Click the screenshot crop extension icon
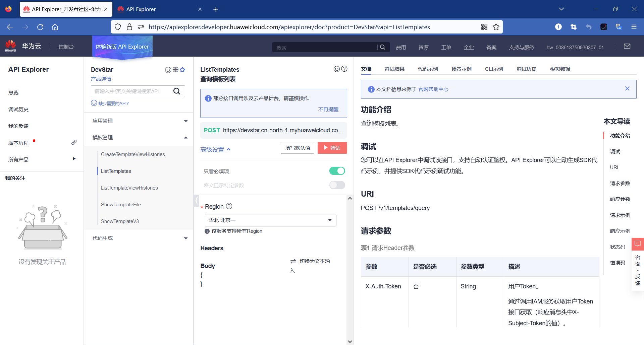 tap(574, 27)
